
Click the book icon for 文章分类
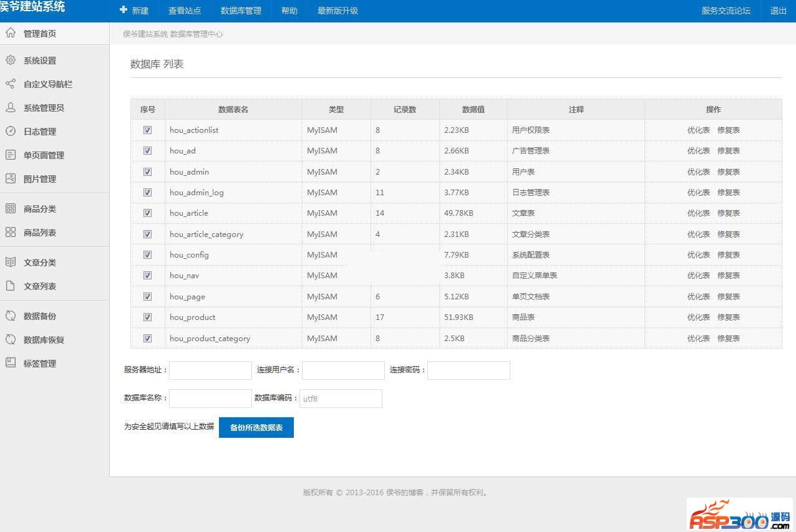coord(11,263)
